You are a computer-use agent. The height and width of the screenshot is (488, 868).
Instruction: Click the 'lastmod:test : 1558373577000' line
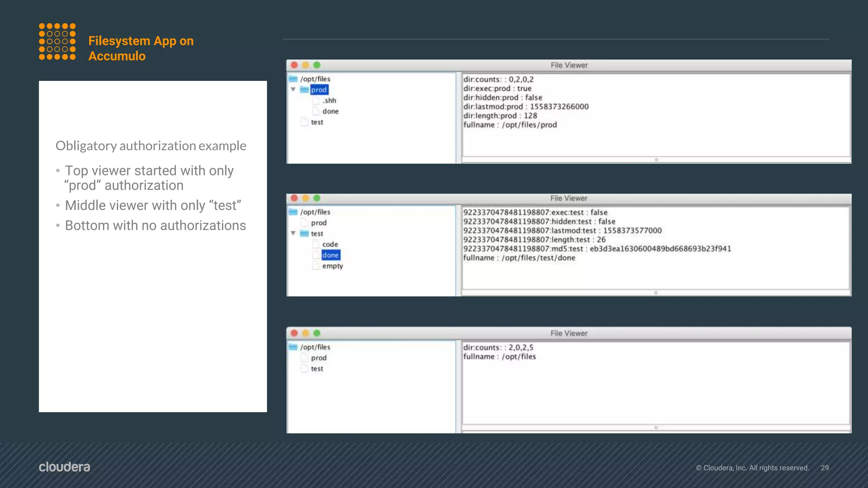562,230
